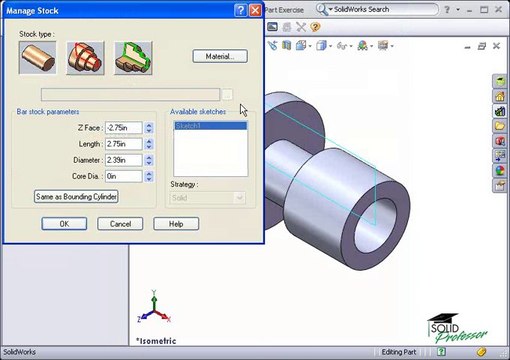
Task: Click the Length value field
Action: (x=124, y=144)
